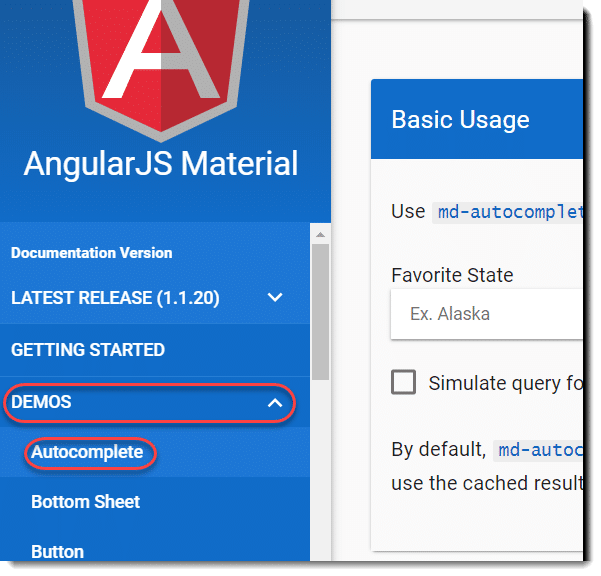Open the Bottom Sheet demo

[85, 502]
